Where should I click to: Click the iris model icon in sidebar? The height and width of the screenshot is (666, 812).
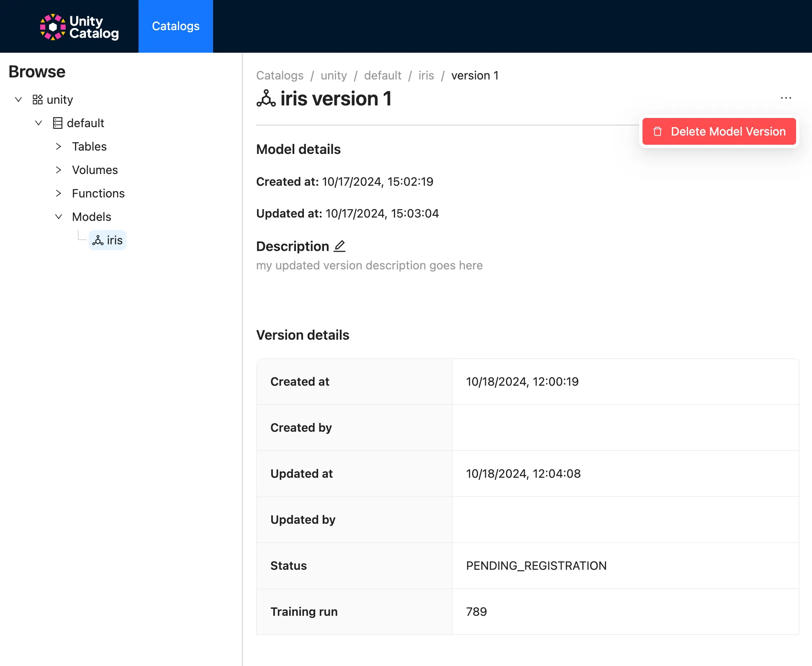click(x=98, y=240)
